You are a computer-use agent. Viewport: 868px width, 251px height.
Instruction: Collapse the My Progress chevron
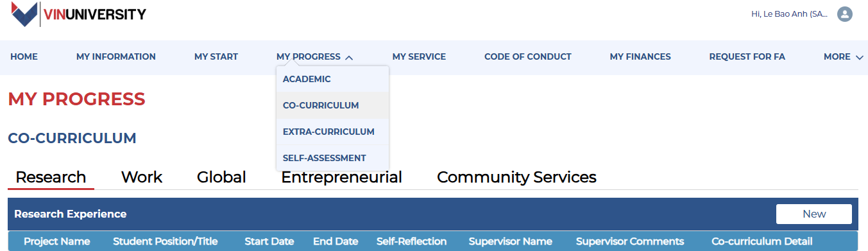point(349,57)
